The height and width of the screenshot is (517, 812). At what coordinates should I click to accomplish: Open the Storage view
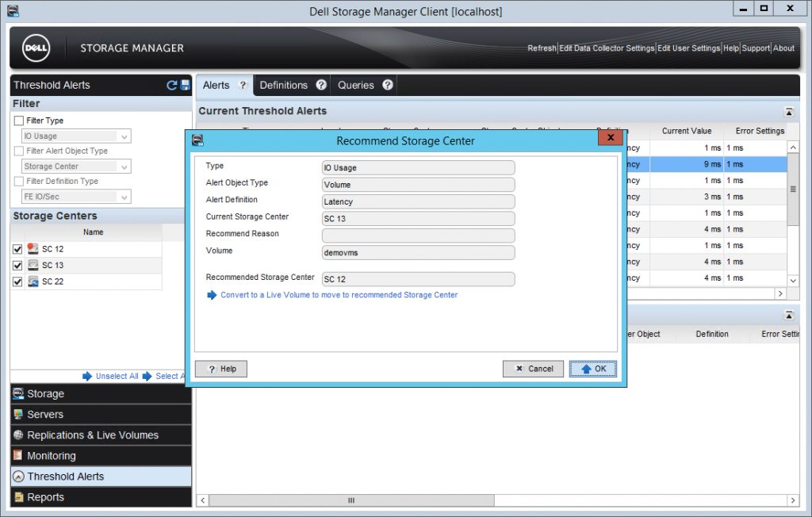(101, 394)
